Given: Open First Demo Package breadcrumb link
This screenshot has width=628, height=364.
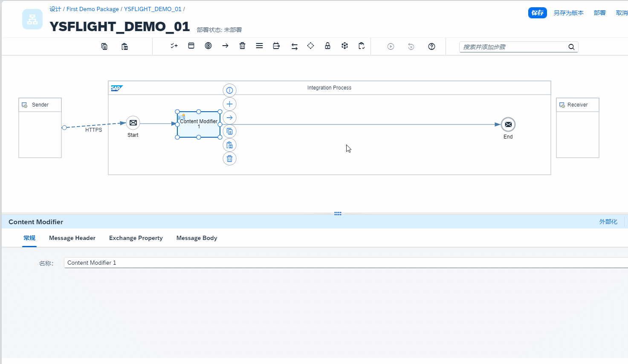Looking at the screenshot, I should pos(93,9).
